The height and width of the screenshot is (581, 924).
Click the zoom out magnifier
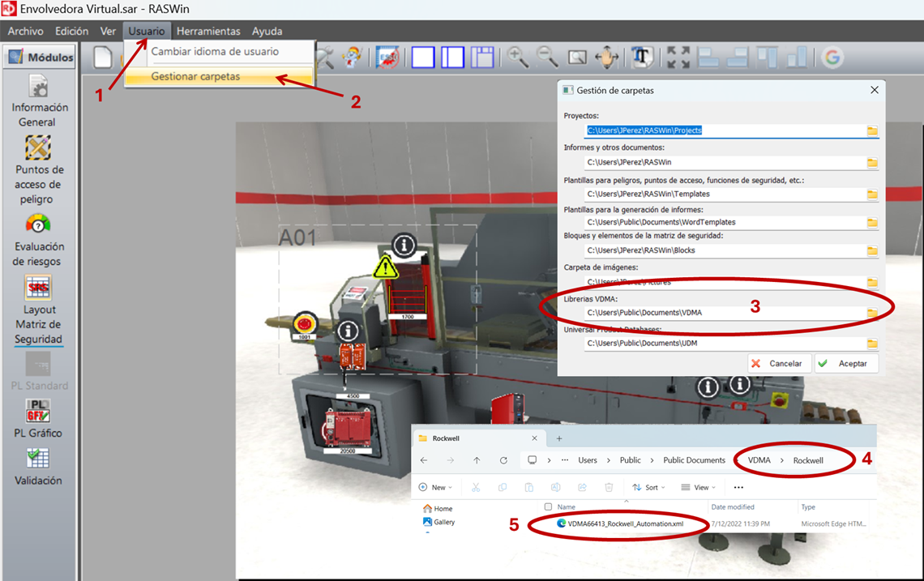[547, 58]
